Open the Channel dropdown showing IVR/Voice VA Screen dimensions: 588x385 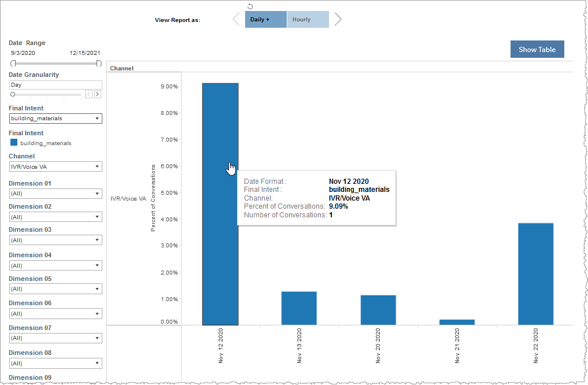55,166
